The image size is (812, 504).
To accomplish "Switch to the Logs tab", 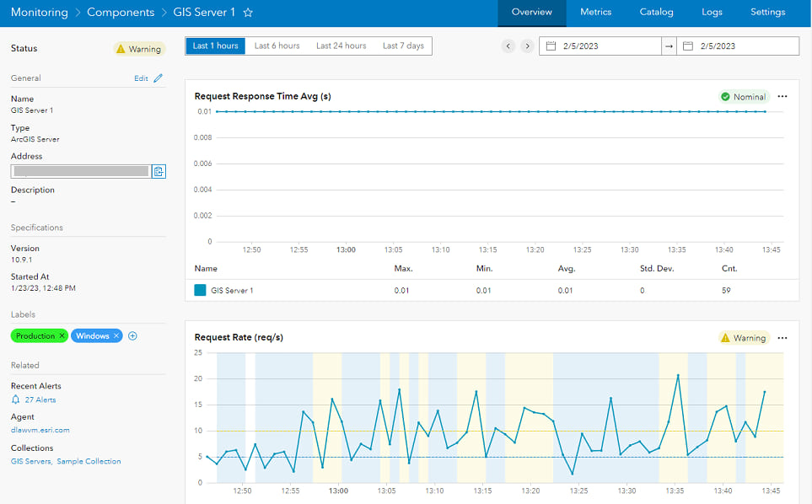I will 712,13.
